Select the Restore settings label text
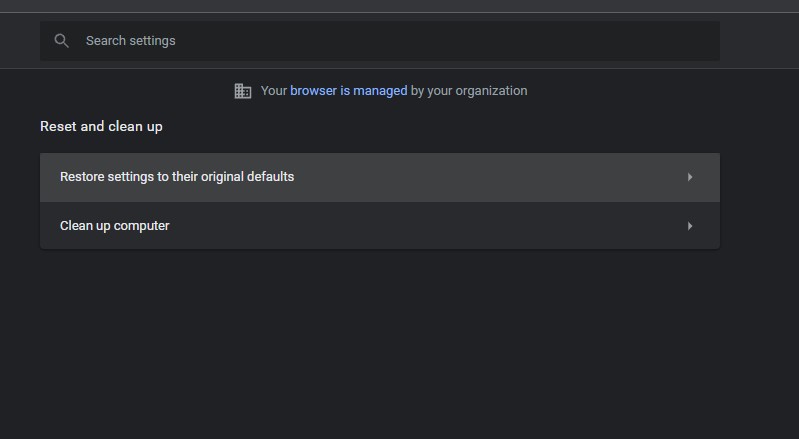This screenshot has height=439, width=799. click(x=177, y=177)
